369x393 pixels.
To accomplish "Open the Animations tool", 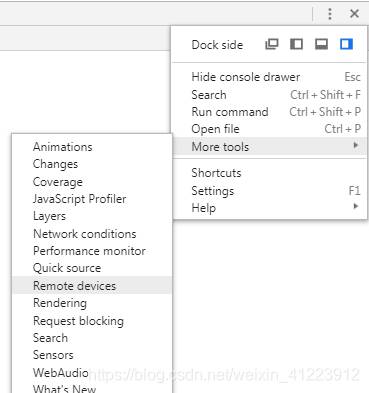I will (92, 147).
